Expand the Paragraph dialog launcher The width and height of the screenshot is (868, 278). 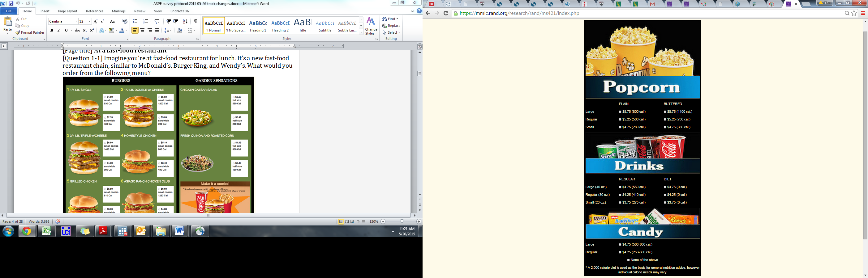[197, 39]
